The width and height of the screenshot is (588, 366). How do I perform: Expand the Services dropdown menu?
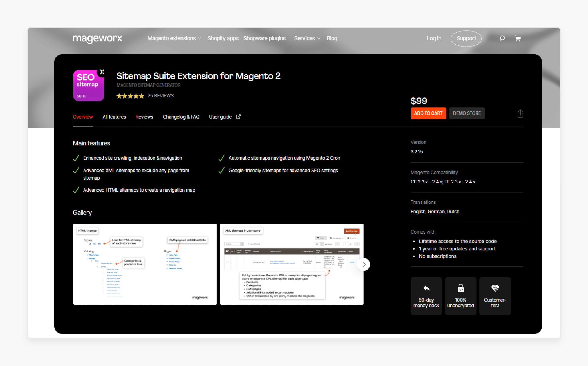tap(307, 38)
